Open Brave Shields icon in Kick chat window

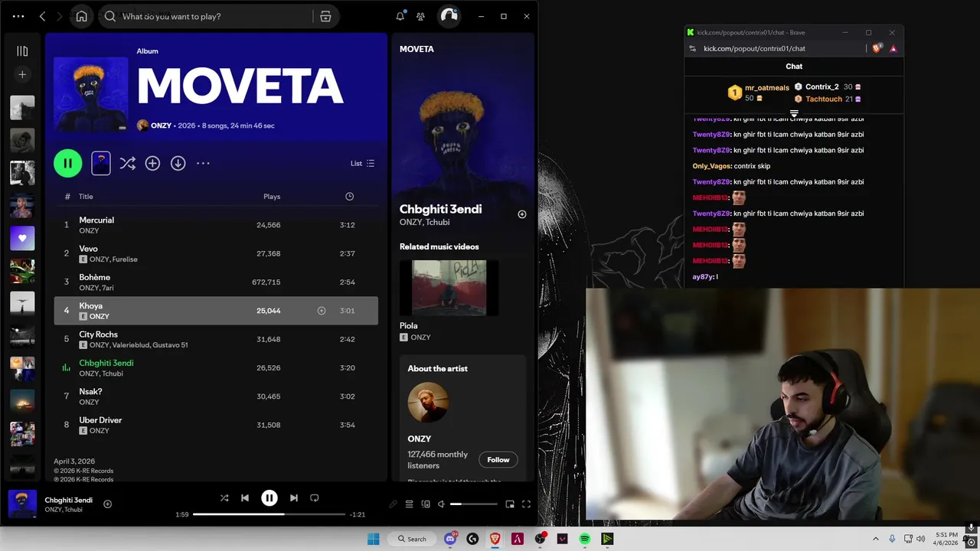pos(877,48)
